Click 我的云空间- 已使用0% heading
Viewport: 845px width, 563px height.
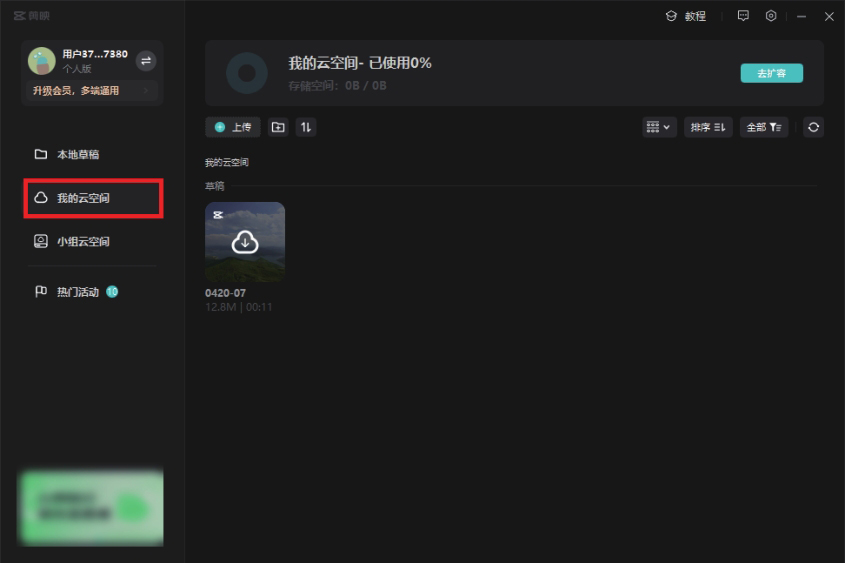pyautogui.click(x=359, y=63)
